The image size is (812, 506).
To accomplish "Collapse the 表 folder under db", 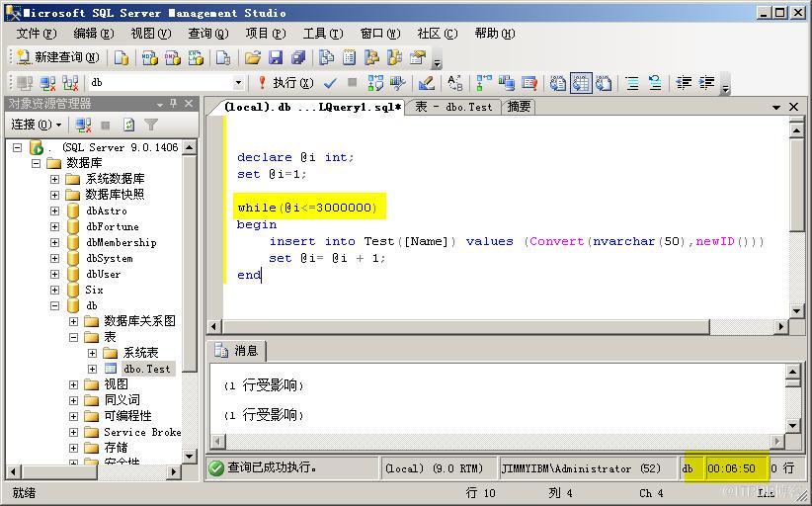I will click(x=73, y=337).
